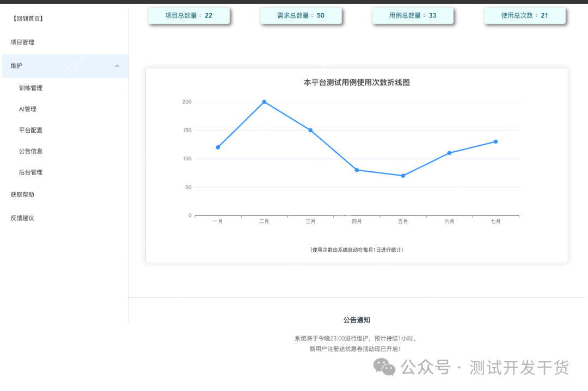
Task: Select 训练管理 in the sidebar
Action: click(30, 88)
